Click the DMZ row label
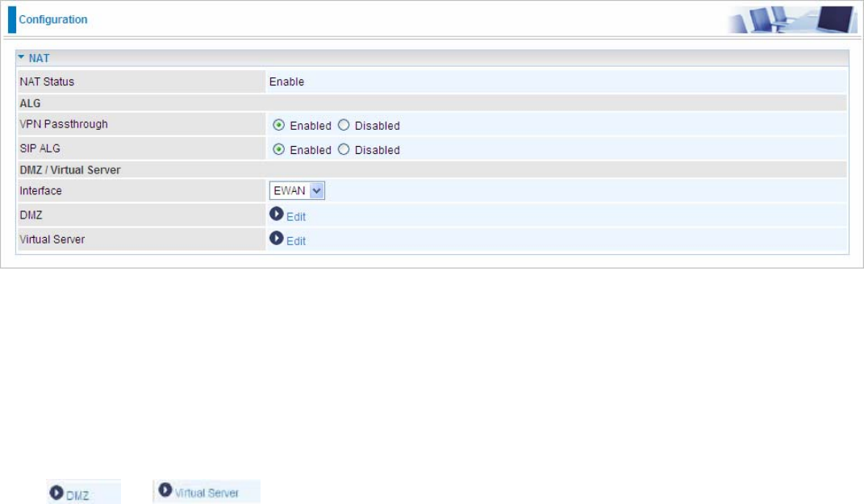The height and width of the screenshot is (504, 864). [x=31, y=215]
